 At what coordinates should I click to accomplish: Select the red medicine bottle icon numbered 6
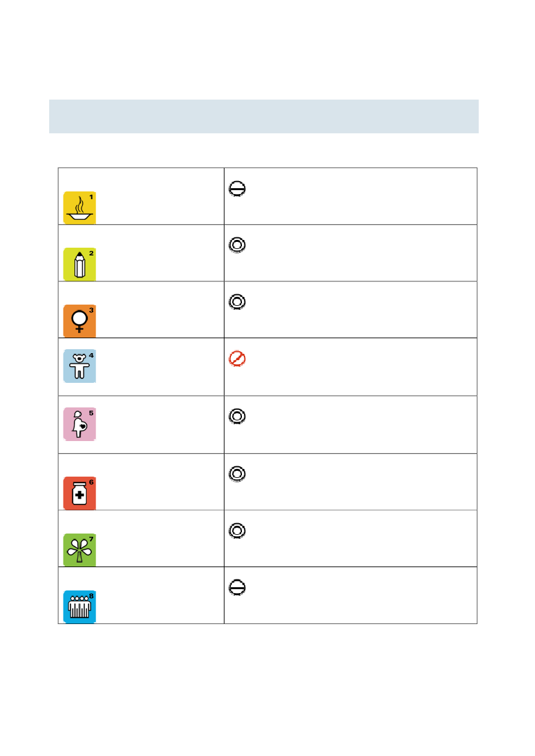click(80, 493)
